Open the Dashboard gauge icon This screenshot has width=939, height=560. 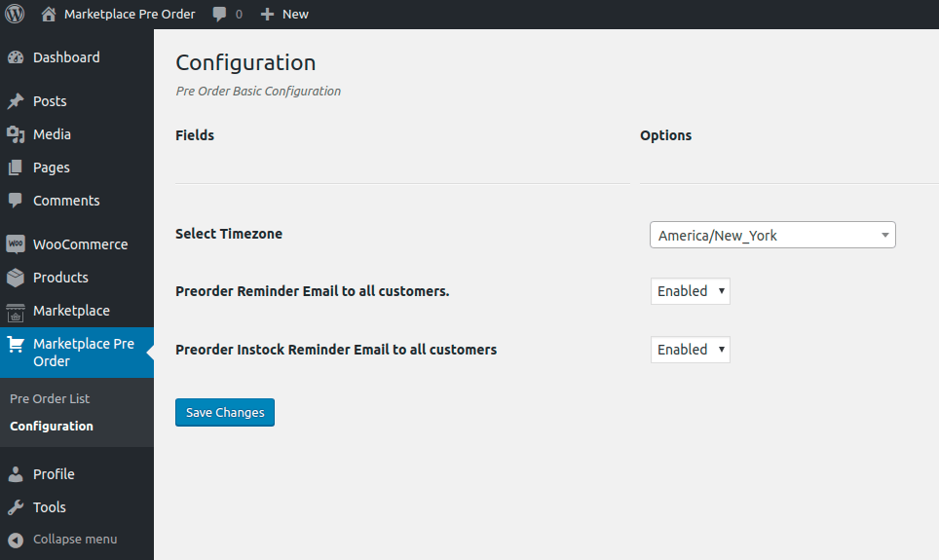[x=16, y=57]
